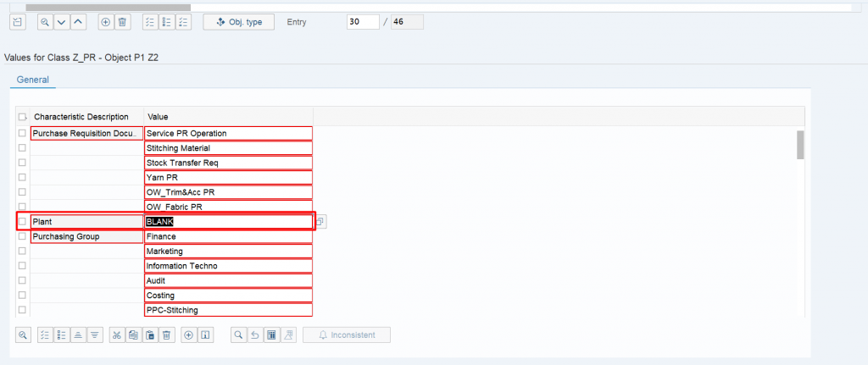Click the flask icon left of Inconsistent
Image resolution: width=868 pixels, height=365 pixels.
pyautogui.click(x=289, y=335)
